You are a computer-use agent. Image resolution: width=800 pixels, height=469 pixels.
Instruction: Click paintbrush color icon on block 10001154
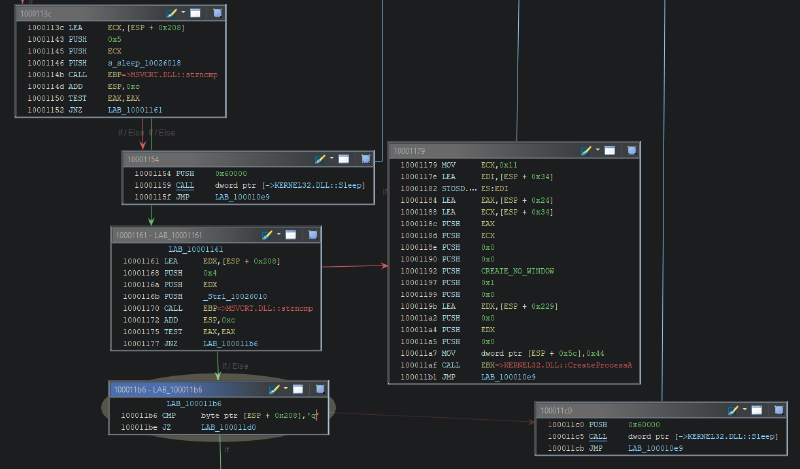[320, 159]
